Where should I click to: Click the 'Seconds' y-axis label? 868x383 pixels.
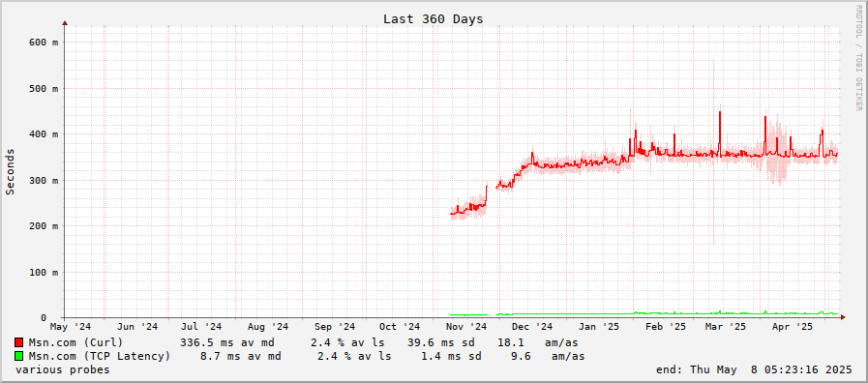tap(10, 171)
